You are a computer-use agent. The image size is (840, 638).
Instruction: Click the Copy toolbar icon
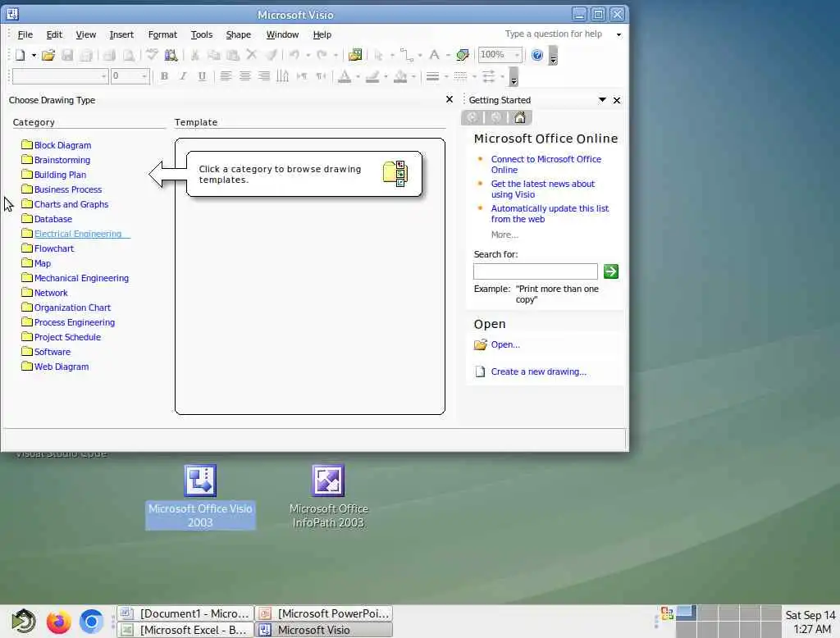pos(214,55)
